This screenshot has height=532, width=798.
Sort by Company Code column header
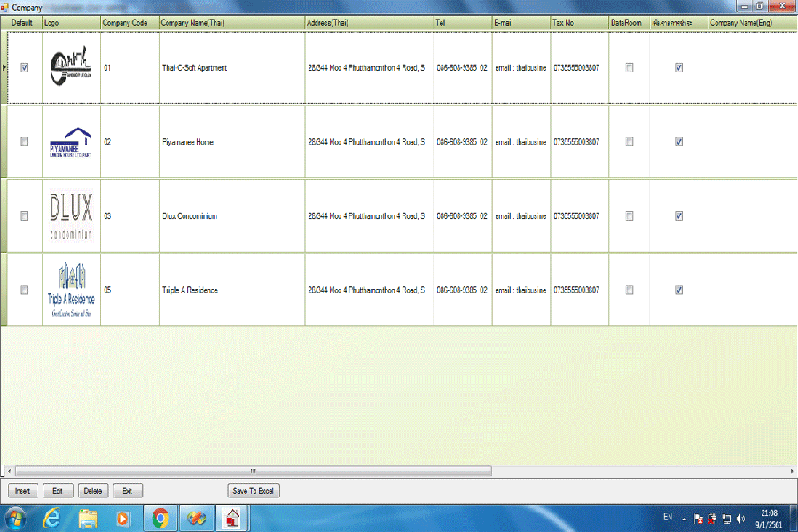pos(129,22)
